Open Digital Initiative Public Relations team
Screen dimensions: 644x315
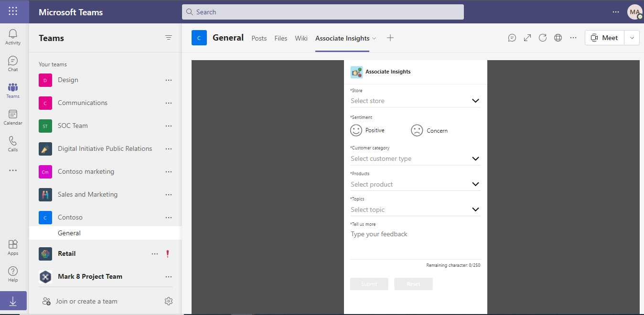click(x=105, y=148)
